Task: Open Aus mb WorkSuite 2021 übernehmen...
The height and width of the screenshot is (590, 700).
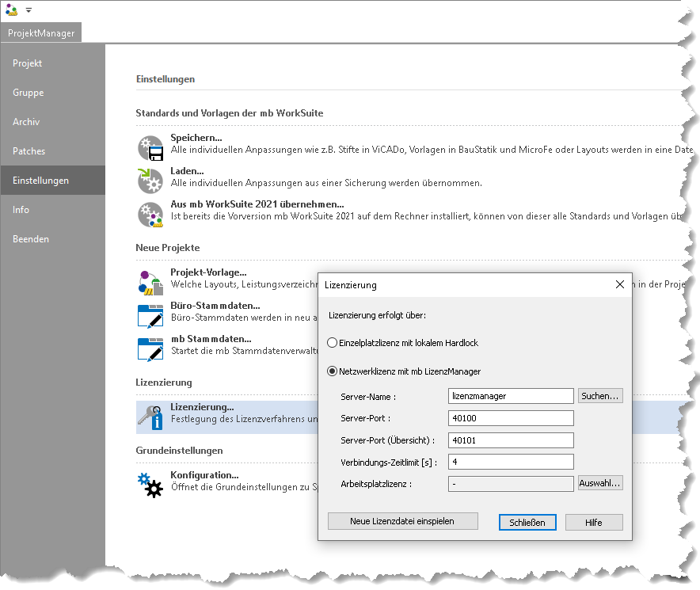Action: 257,204
